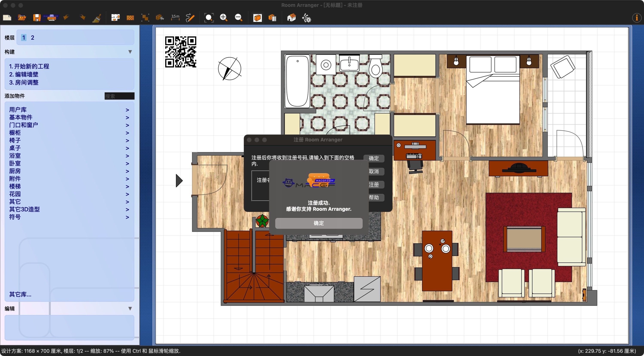Zoom in using the magnifier plus icon
This screenshot has height=356, width=644.
click(224, 17)
